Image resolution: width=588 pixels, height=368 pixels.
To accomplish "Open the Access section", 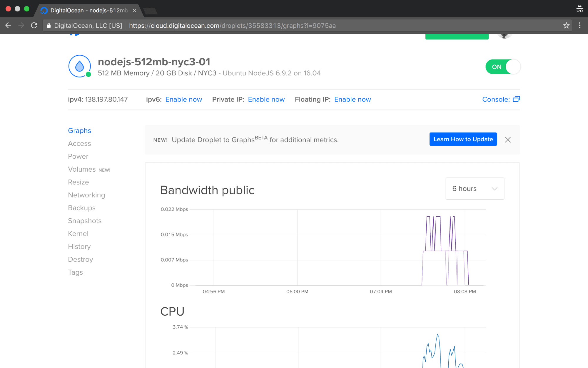I will [x=79, y=143].
